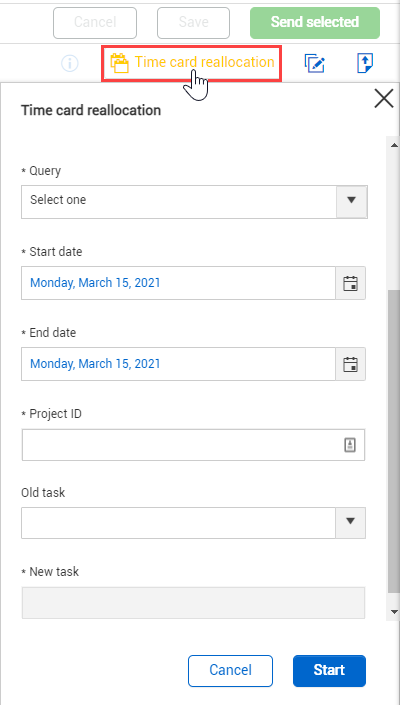Open the Query 'Select one' combo box
Image resolution: width=400 pixels, height=705 pixels.
[x=194, y=202]
